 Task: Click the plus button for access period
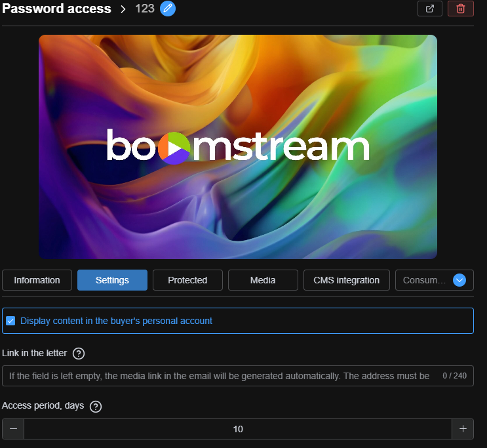[x=463, y=429]
